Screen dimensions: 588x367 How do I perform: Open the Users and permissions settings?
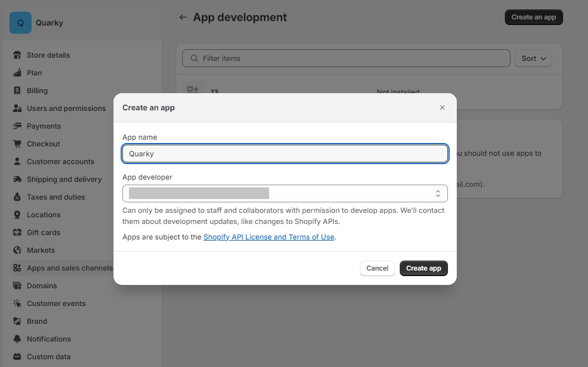pos(66,108)
